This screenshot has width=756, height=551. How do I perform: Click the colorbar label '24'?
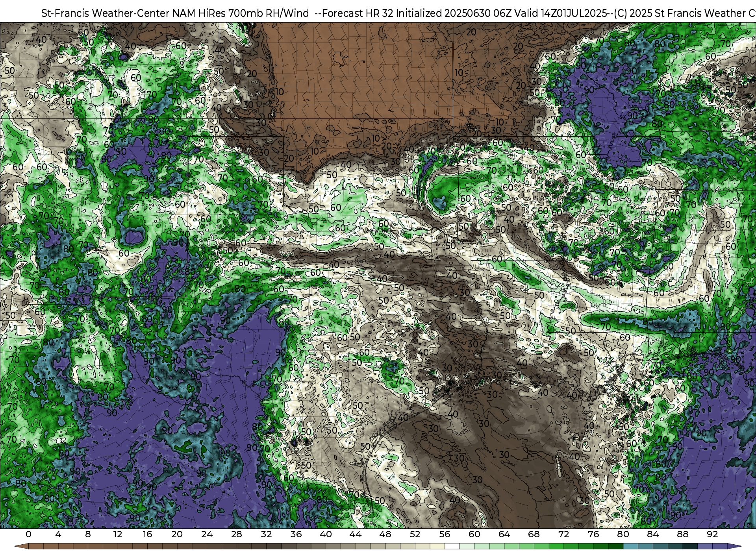tap(207, 534)
